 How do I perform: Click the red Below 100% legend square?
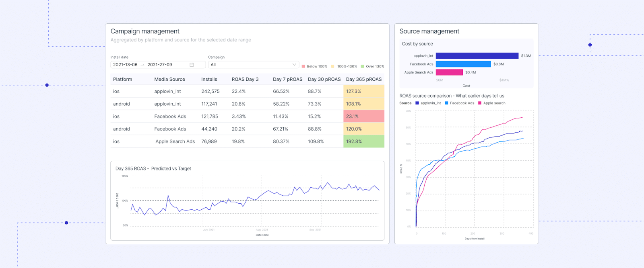(303, 66)
